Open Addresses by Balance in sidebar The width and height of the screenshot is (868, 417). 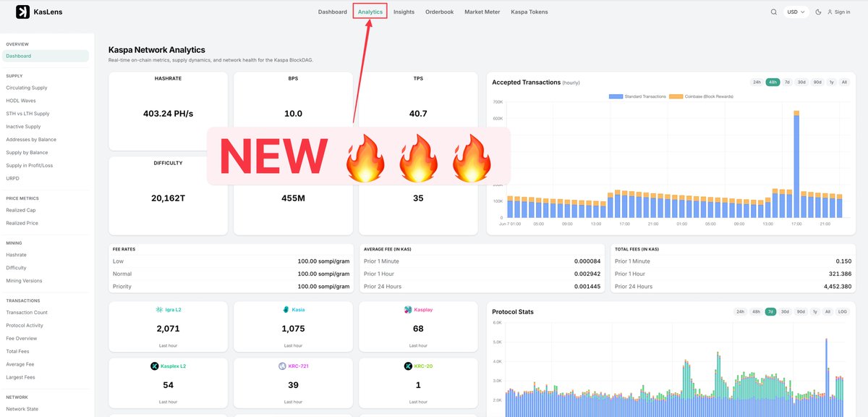point(31,139)
